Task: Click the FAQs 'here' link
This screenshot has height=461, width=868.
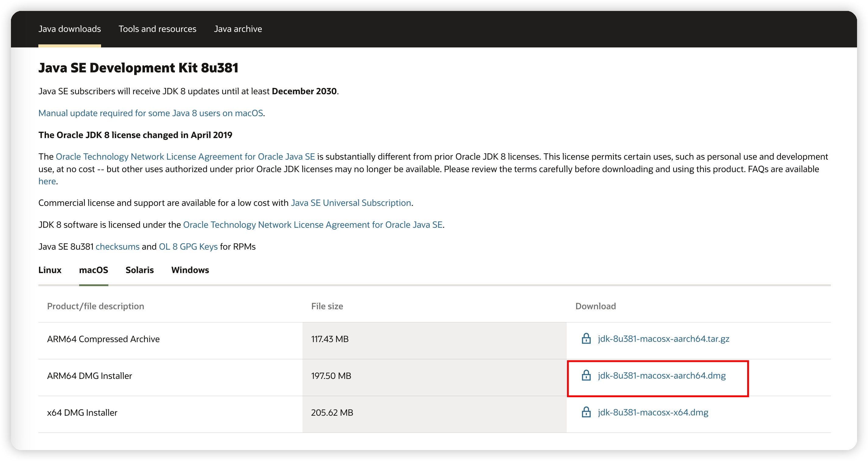Action: [47, 181]
